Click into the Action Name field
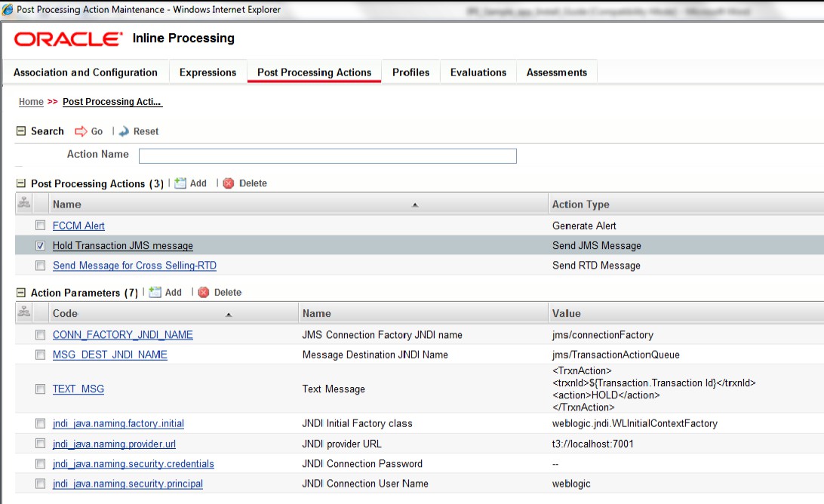Viewport: 824px width, 504px height. click(x=327, y=156)
